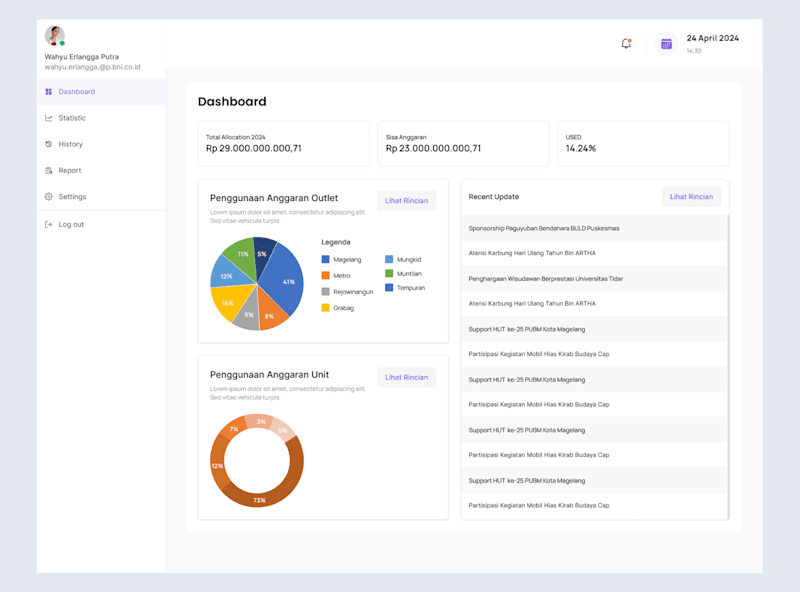Screen dimensions: 800x592
Task: Click the Dashboard page heading
Action: tap(232, 102)
